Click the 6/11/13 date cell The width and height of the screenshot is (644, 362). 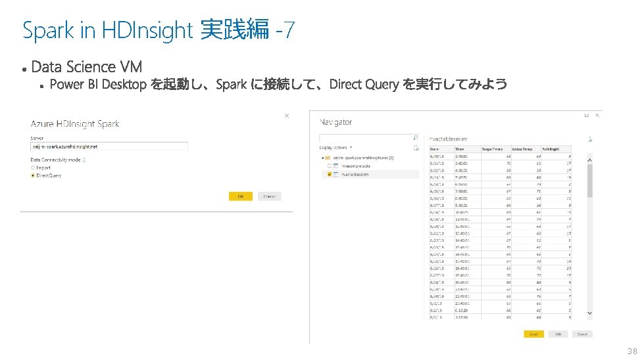pos(441,163)
